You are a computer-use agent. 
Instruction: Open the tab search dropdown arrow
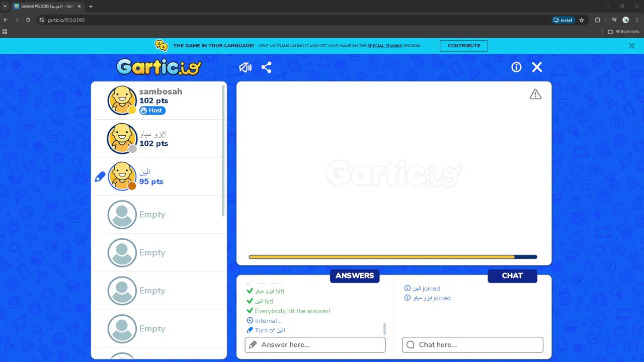(x=5, y=7)
